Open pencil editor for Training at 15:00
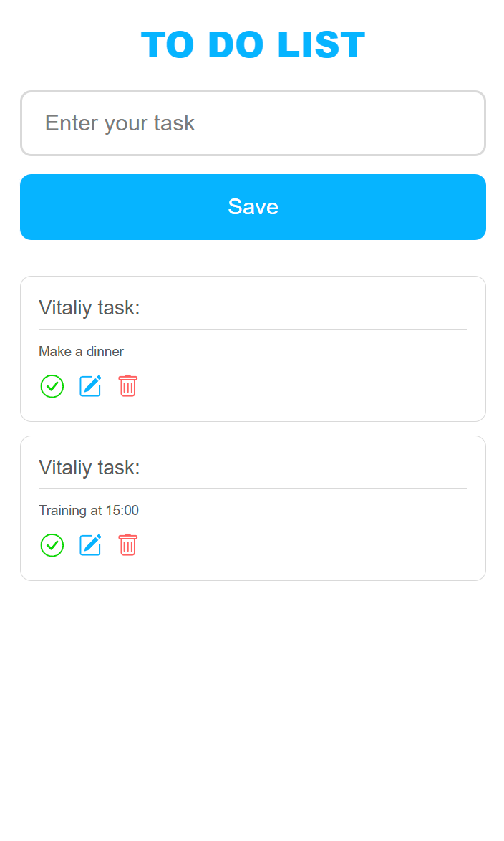The image size is (504, 841). coord(90,545)
